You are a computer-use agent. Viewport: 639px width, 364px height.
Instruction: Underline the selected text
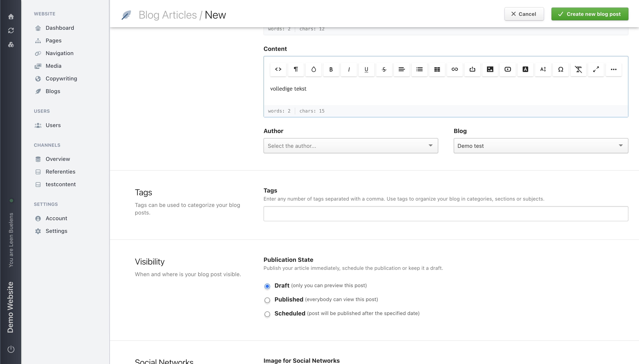point(366,69)
